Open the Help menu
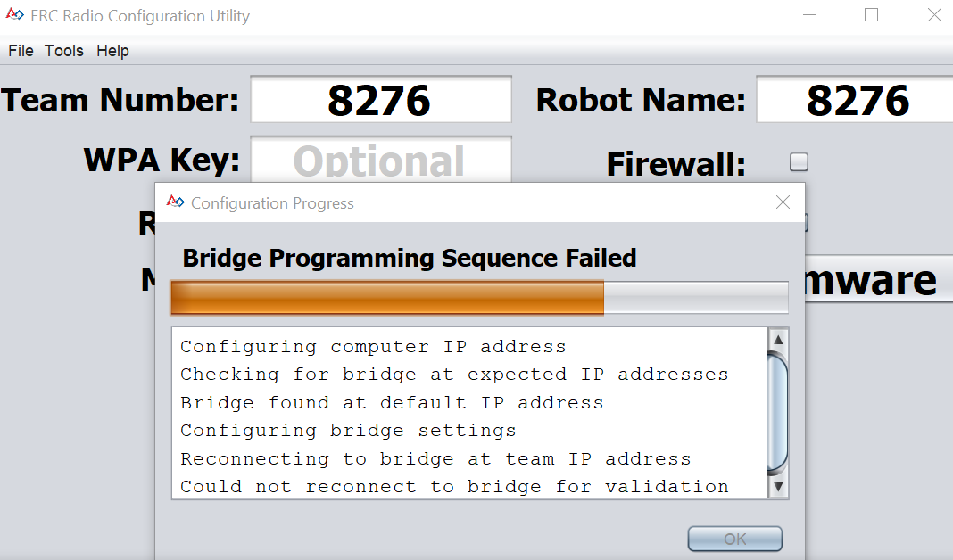Image resolution: width=953 pixels, height=560 pixels. [x=112, y=51]
